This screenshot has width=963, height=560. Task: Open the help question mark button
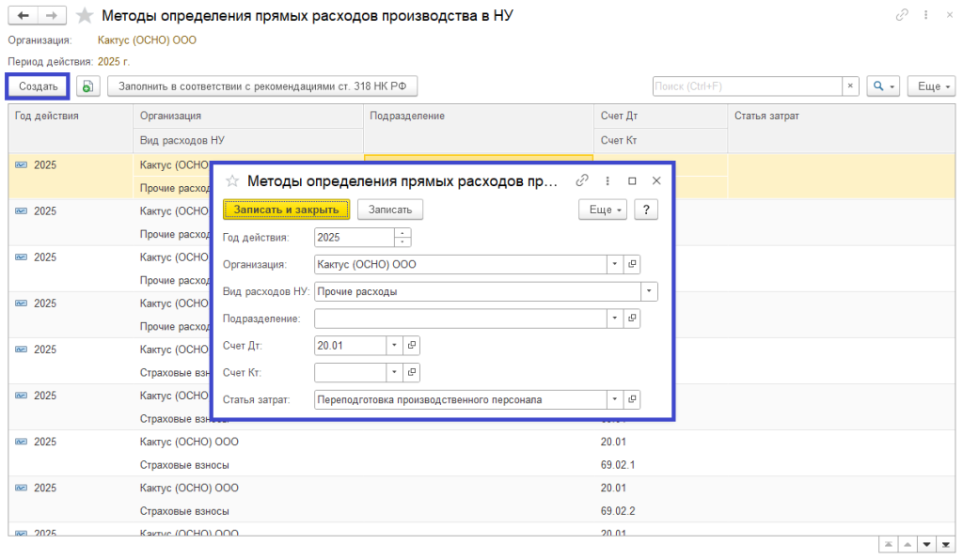point(645,210)
